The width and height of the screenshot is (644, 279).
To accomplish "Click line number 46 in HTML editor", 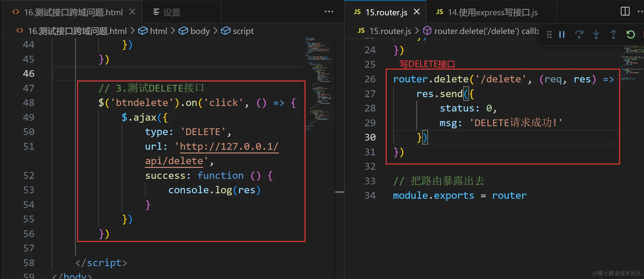I will pyautogui.click(x=28, y=74).
